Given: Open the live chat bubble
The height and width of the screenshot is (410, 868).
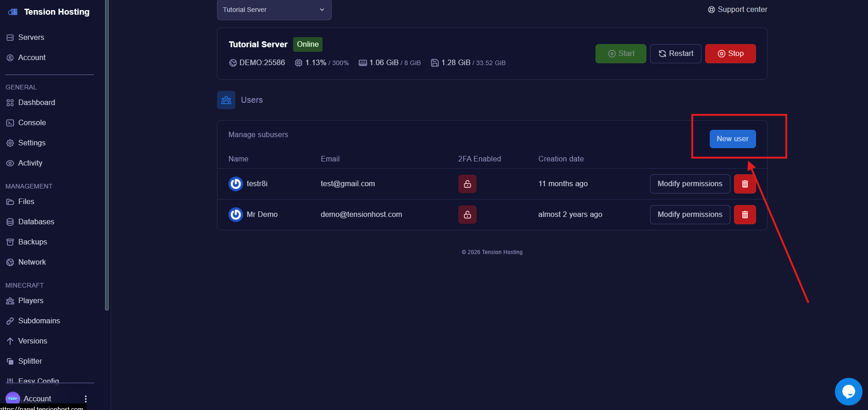Looking at the screenshot, I should pyautogui.click(x=849, y=392).
